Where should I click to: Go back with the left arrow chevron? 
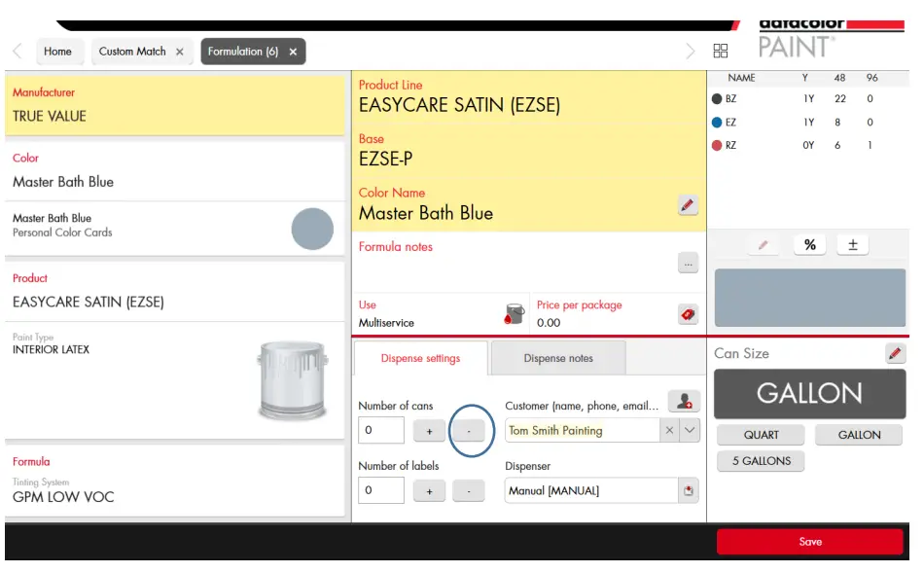pyautogui.click(x=18, y=52)
